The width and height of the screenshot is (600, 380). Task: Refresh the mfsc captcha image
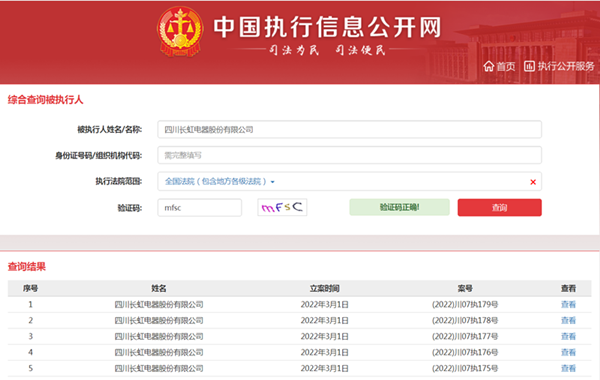point(282,207)
